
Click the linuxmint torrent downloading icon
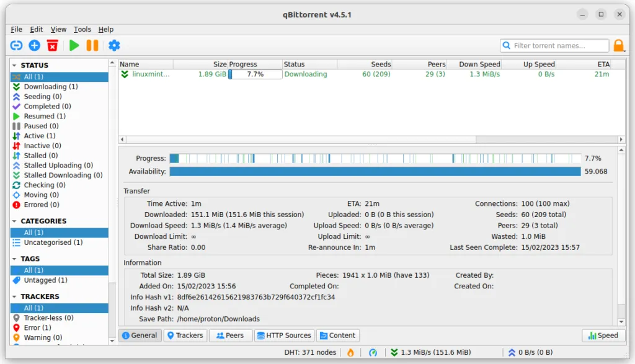[125, 74]
